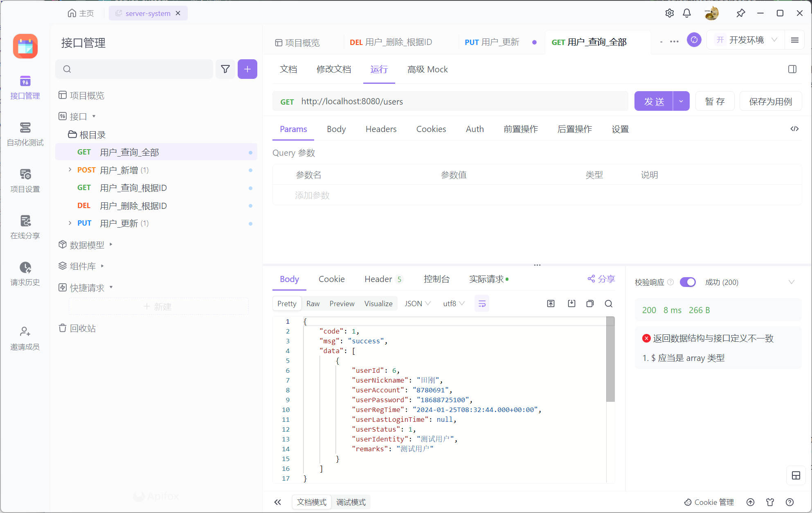Open the 项目设置 sidebar section
Viewport: 812px width, 513px height.
[x=25, y=181]
